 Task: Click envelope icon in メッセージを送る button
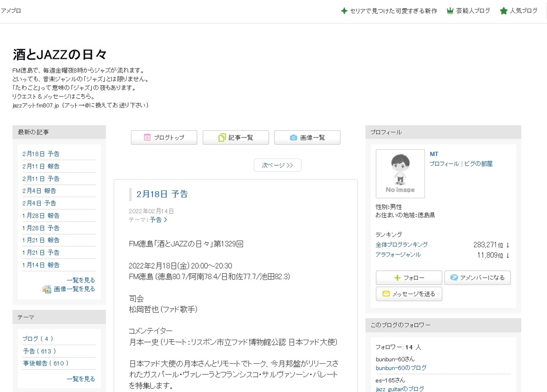click(x=386, y=294)
